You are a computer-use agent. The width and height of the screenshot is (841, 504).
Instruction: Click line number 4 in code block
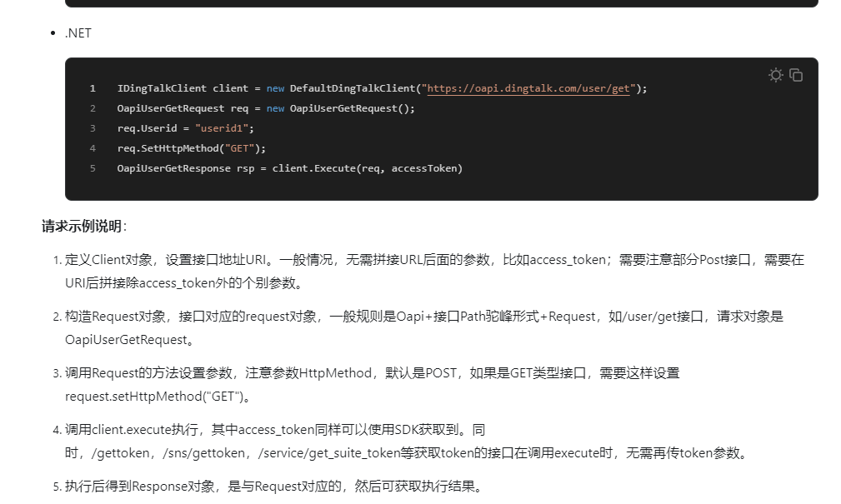[x=93, y=148]
